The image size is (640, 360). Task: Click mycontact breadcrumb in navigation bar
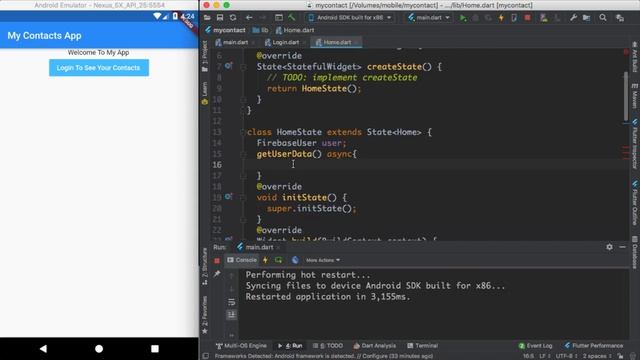click(225, 30)
